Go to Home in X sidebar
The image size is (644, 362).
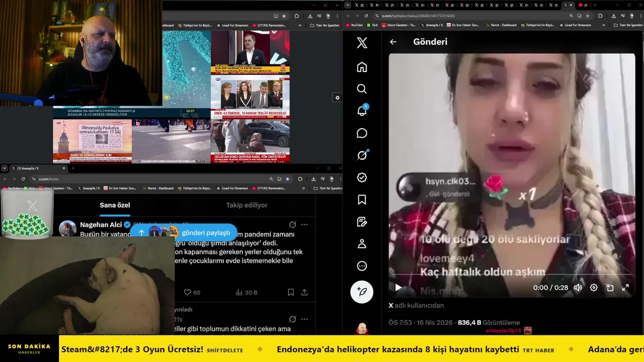point(362,67)
